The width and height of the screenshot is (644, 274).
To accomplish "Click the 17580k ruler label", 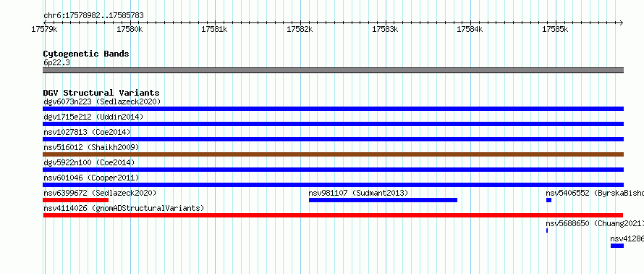I will coord(130,29).
